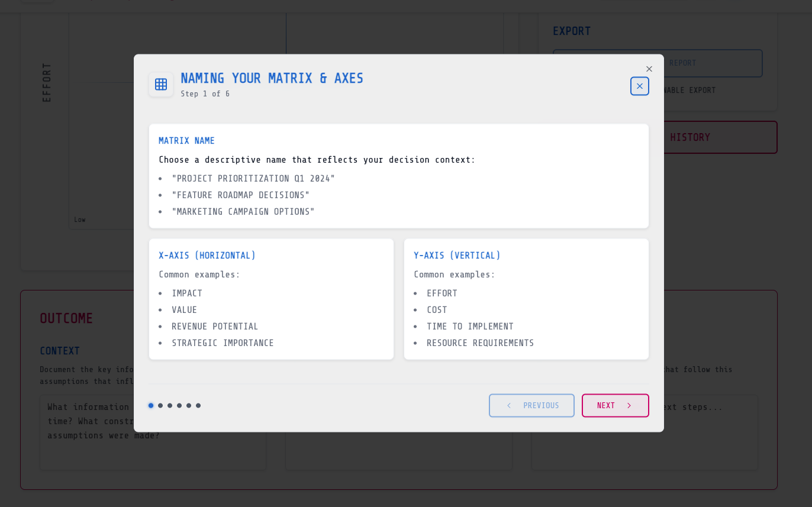
Task: Jump to step 3 via the third progress dot
Action: click(x=170, y=405)
